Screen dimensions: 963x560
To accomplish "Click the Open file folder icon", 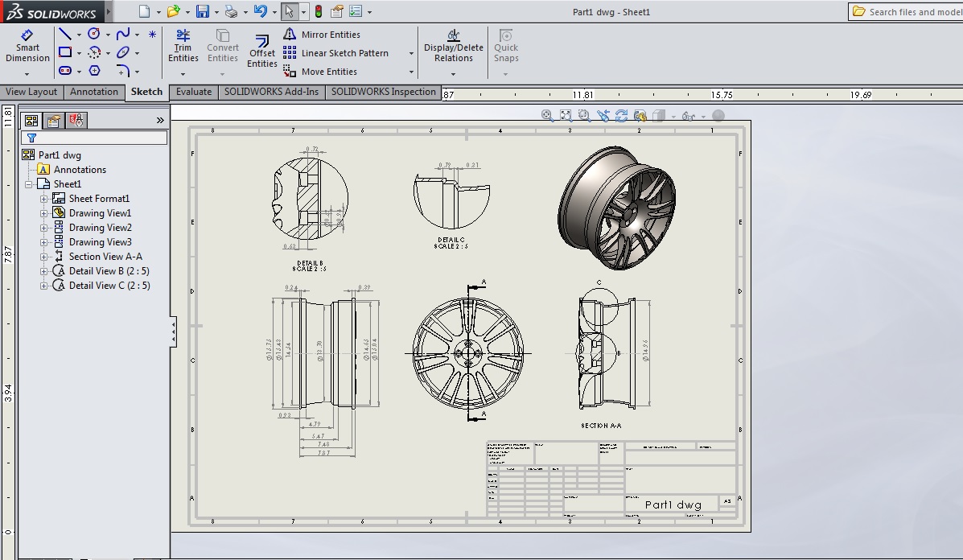I will pyautogui.click(x=174, y=11).
